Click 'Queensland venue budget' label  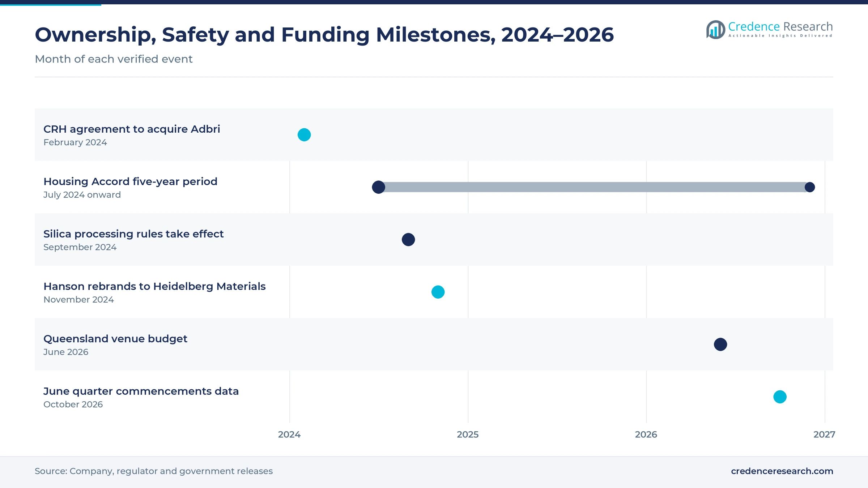point(115,339)
